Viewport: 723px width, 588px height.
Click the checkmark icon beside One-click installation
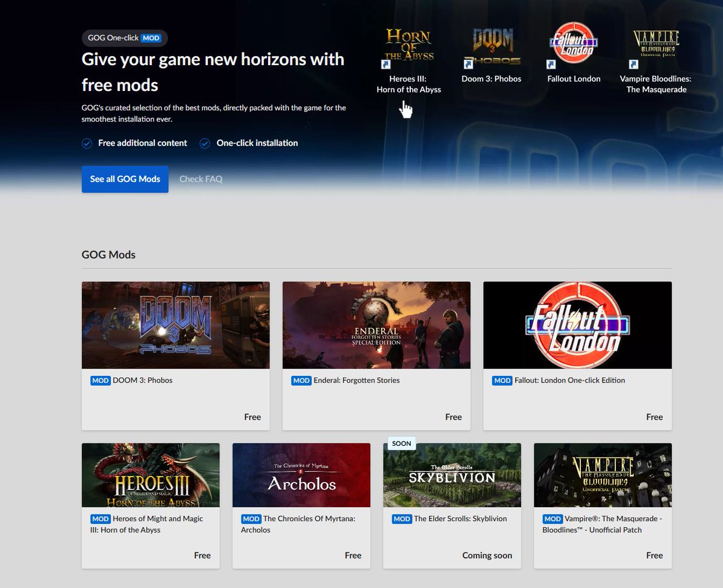click(205, 143)
